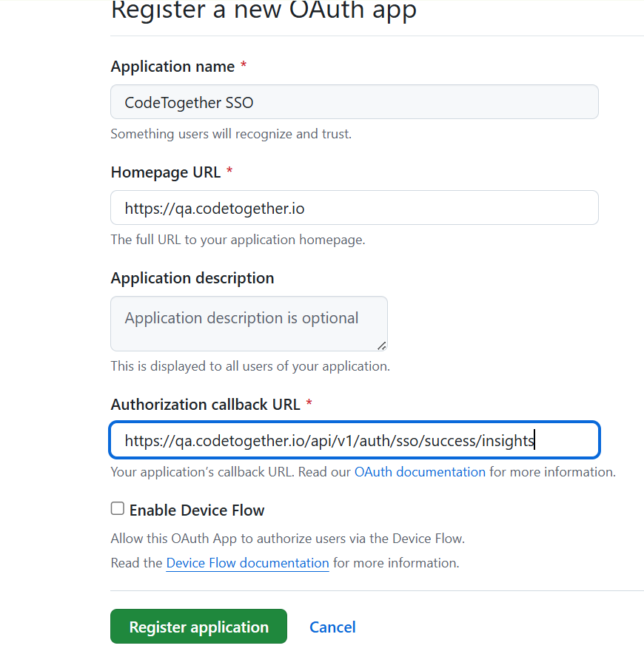Viewport: 644px width, 654px height.
Task: Click the "Something users will recognize" hint text
Action: (x=231, y=134)
